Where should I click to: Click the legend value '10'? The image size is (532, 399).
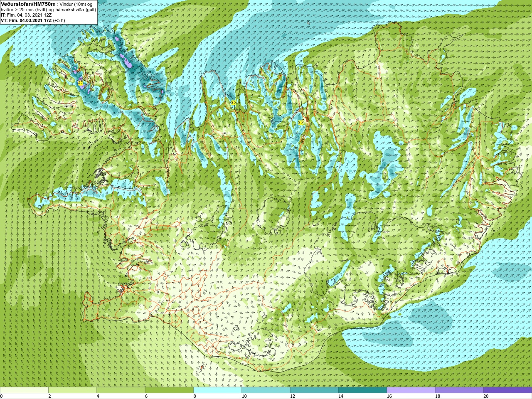pos(244,396)
